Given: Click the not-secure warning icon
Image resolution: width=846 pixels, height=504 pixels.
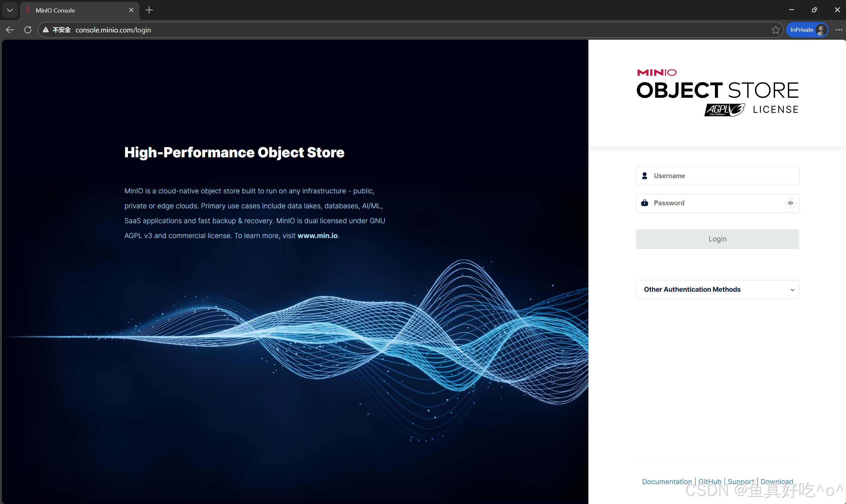Looking at the screenshot, I should [x=46, y=30].
